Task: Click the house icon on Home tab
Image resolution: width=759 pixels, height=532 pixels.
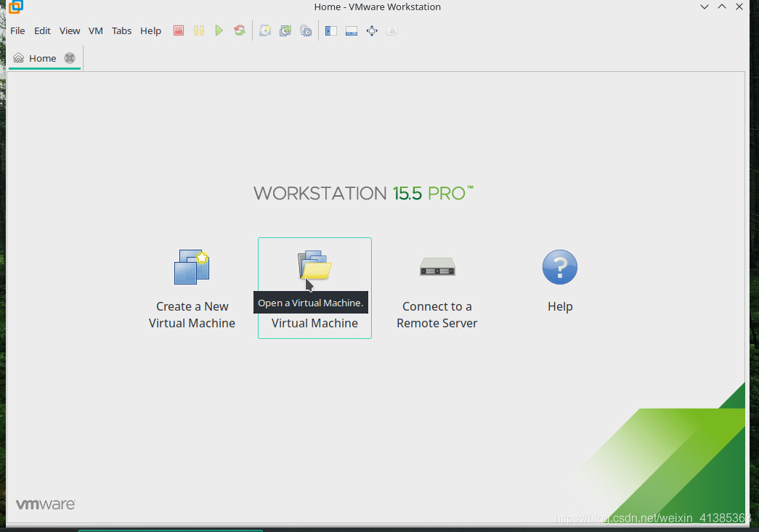Action: coord(18,58)
